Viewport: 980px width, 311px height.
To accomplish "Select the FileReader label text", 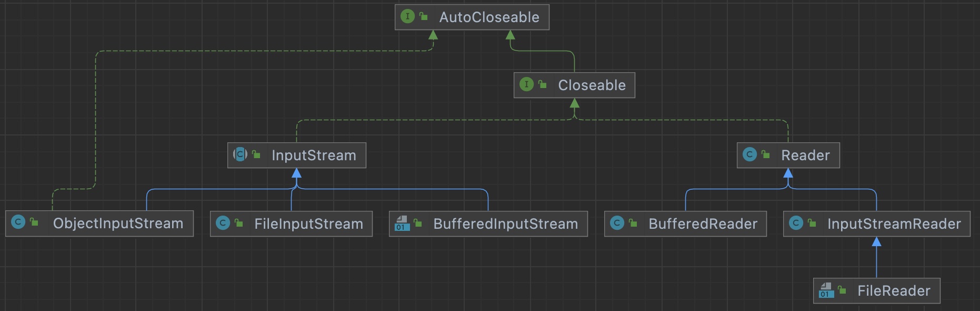I will coord(894,291).
